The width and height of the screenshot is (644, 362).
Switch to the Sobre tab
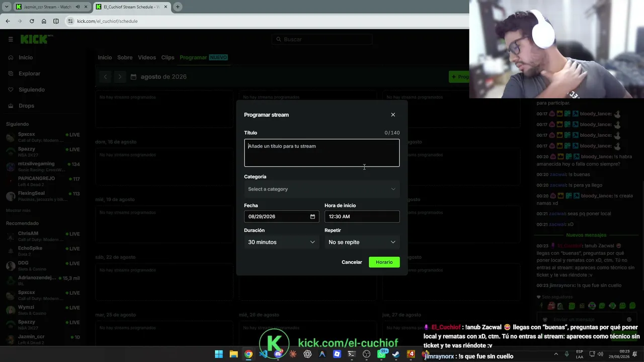coord(125,57)
